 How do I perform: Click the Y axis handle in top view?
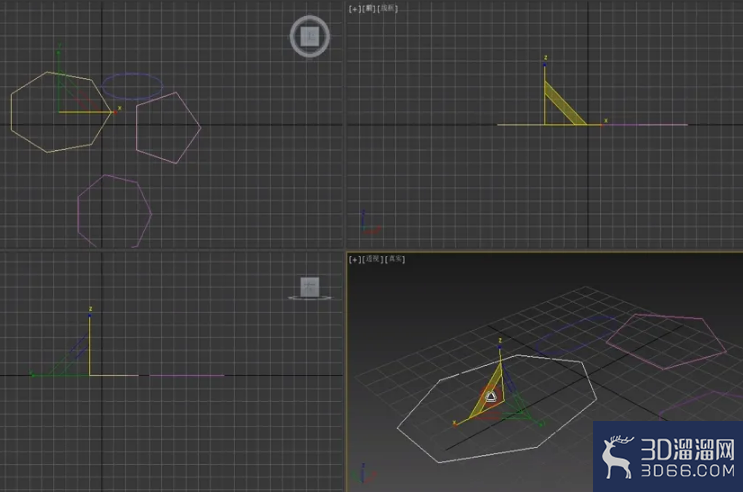(59, 51)
